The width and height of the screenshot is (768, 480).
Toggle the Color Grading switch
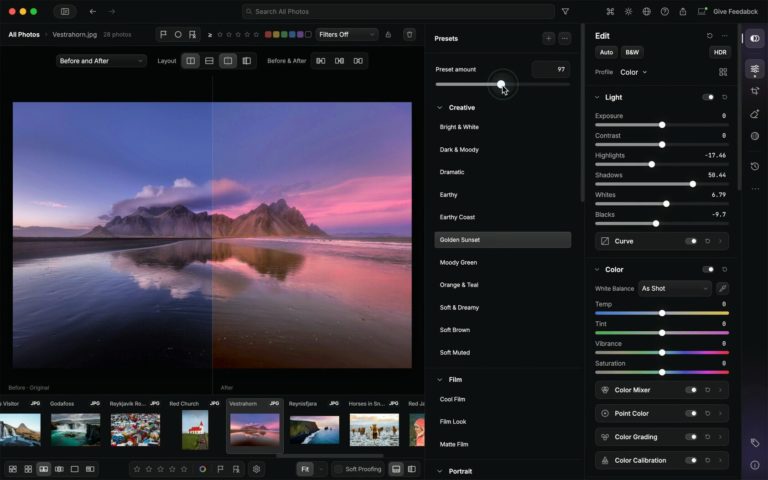tap(691, 437)
